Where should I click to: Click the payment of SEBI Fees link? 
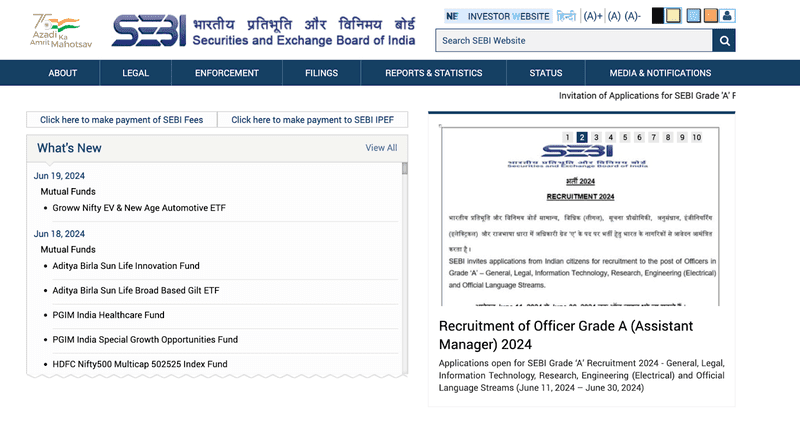click(121, 120)
